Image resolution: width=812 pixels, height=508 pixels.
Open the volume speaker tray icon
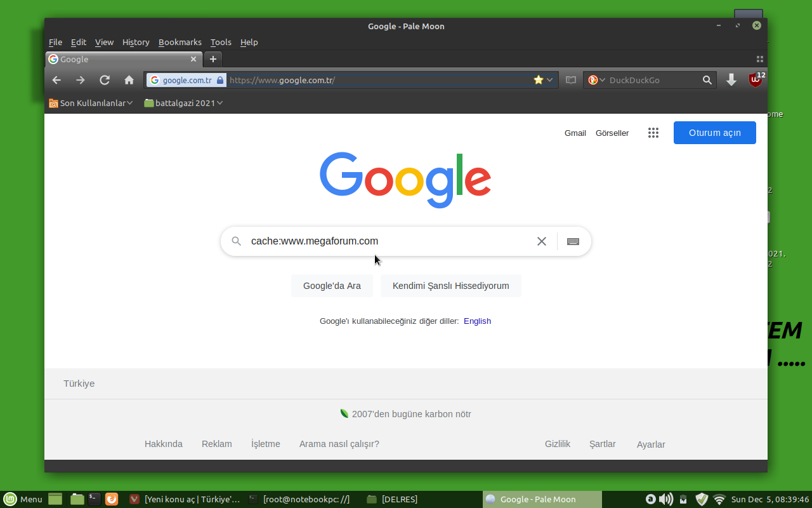click(x=665, y=499)
